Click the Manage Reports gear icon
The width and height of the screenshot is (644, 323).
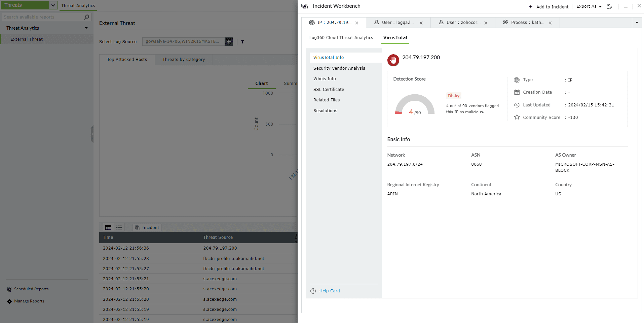[x=9, y=301]
